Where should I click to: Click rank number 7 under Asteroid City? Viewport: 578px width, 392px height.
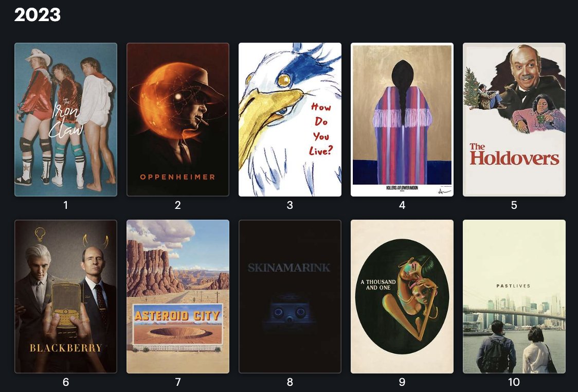click(178, 382)
